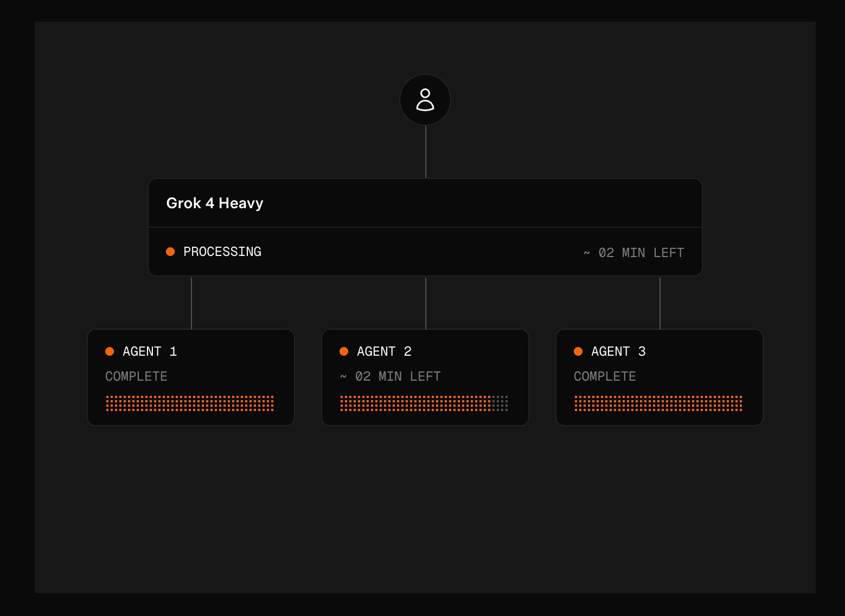The width and height of the screenshot is (845, 616).
Task: Open the Grok 4 Heavy title bar
Action: [x=425, y=203]
